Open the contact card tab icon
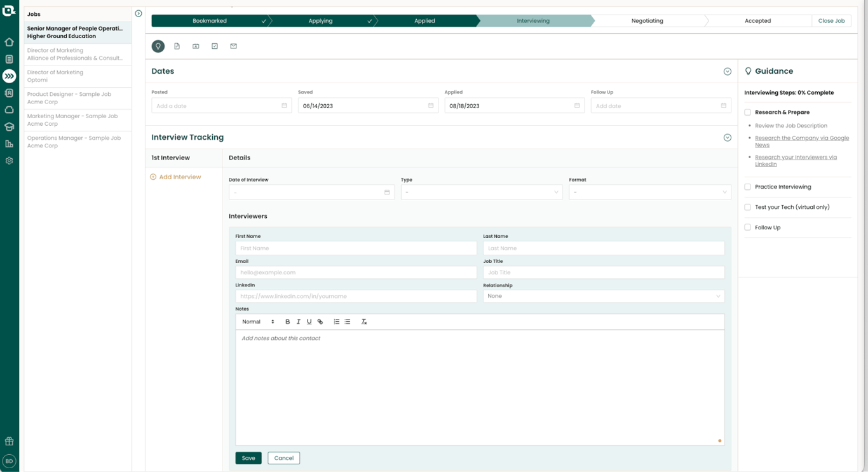868x472 pixels. click(x=196, y=46)
